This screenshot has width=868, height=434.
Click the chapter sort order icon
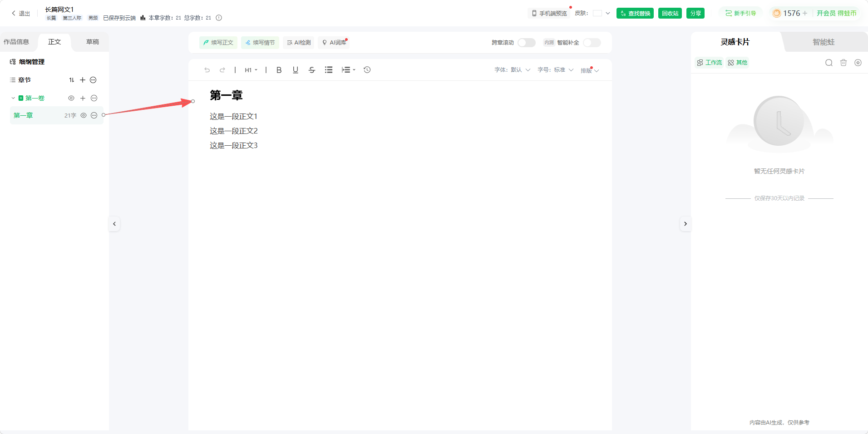tap(72, 80)
